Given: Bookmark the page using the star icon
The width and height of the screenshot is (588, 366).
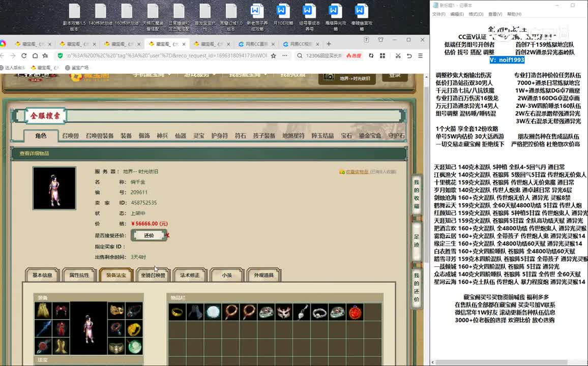Looking at the screenshot, I should tap(273, 55).
